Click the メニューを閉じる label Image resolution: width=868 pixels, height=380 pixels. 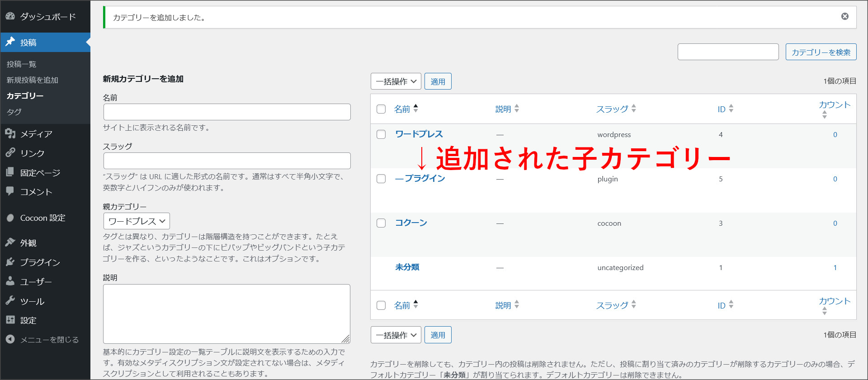tap(49, 340)
